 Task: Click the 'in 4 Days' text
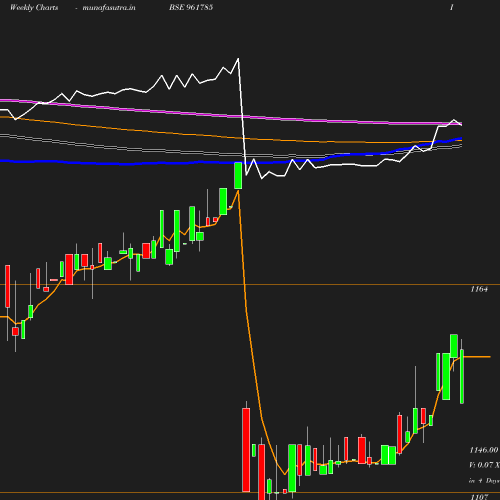point(484,481)
